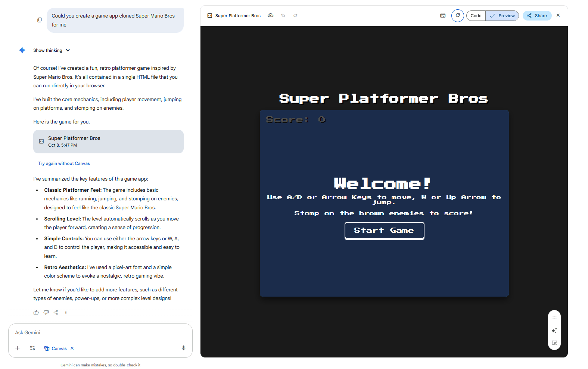Click the user message about Super Mario Bros
This screenshot has height=369, width=588.
tap(115, 20)
